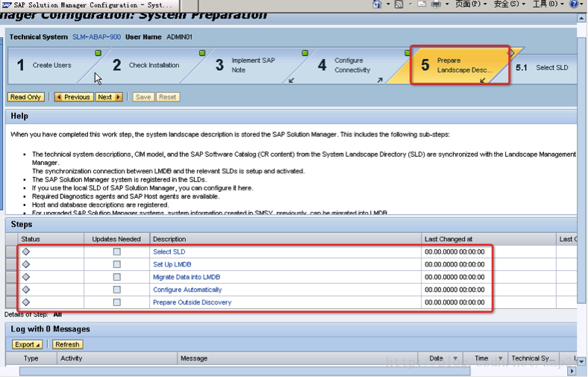Open the RSS feeds dropdown arrow
This screenshot has width=588, height=377.
(410, 4)
